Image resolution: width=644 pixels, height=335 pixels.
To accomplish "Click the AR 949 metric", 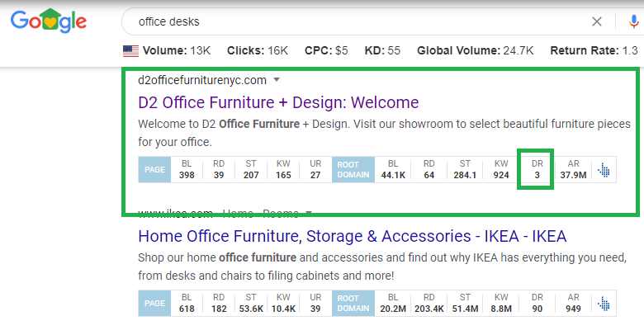I will tap(573, 304).
